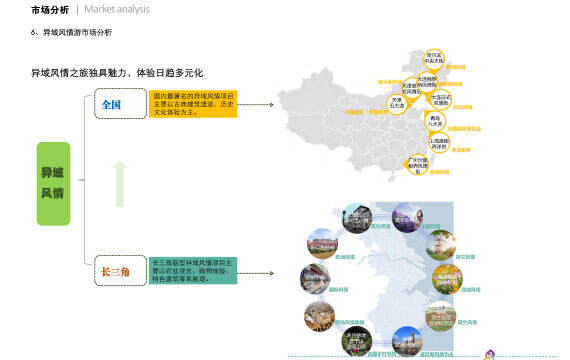This screenshot has height=360, width=570.
Task: Select the Shanghai 上海 map bubble
Action: [x=439, y=143]
